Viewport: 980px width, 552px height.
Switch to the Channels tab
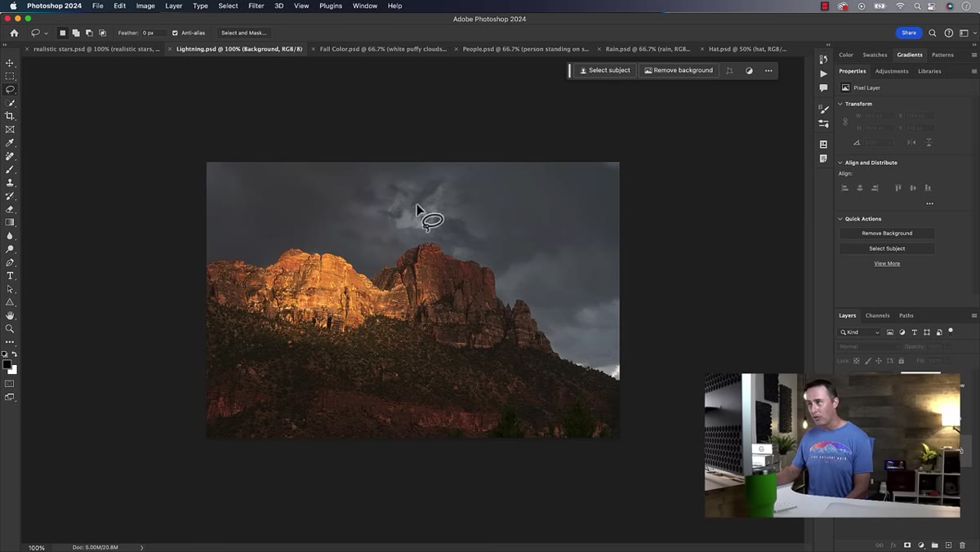(878, 315)
